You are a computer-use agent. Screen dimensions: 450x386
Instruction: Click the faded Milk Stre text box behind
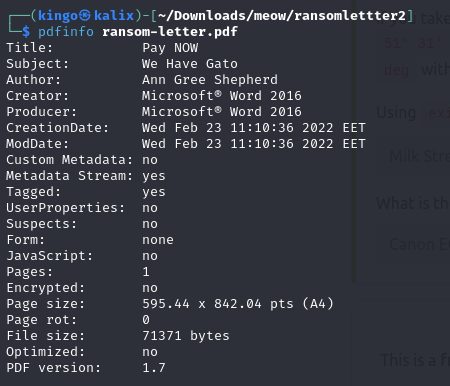click(414, 156)
